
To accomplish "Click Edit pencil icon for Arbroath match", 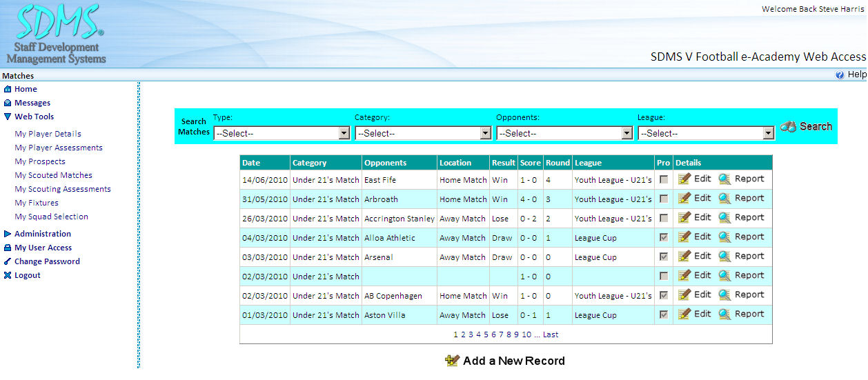I will tap(684, 198).
